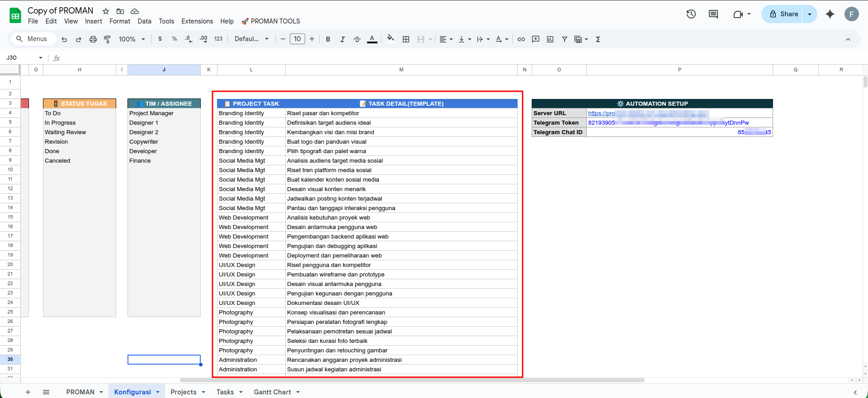Open the fill color picker
Screen dimensions: 868x398
point(391,39)
